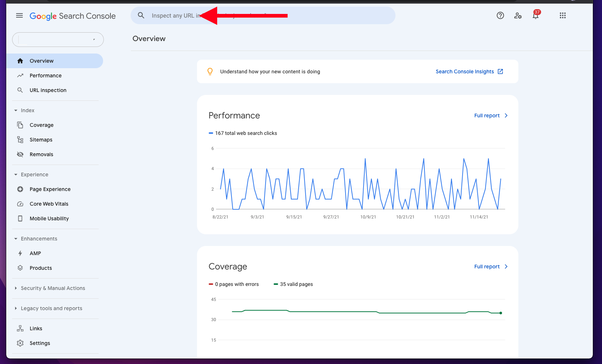The image size is (602, 364).
Task: Click the Coverage chart end data point
Action: tap(501, 313)
